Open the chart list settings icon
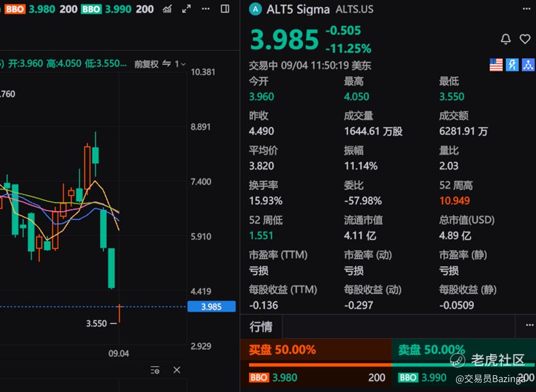The image size is (536, 392). click(x=155, y=370)
